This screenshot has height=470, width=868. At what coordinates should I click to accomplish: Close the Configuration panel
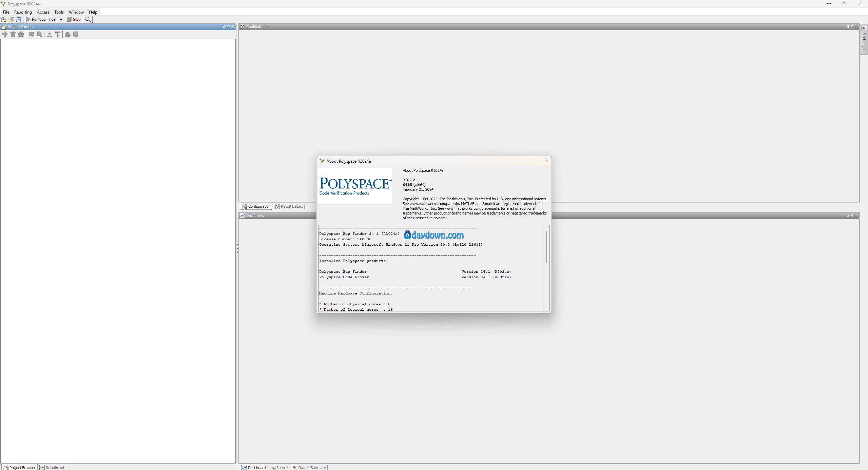pyautogui.click(x=856, y=26)
